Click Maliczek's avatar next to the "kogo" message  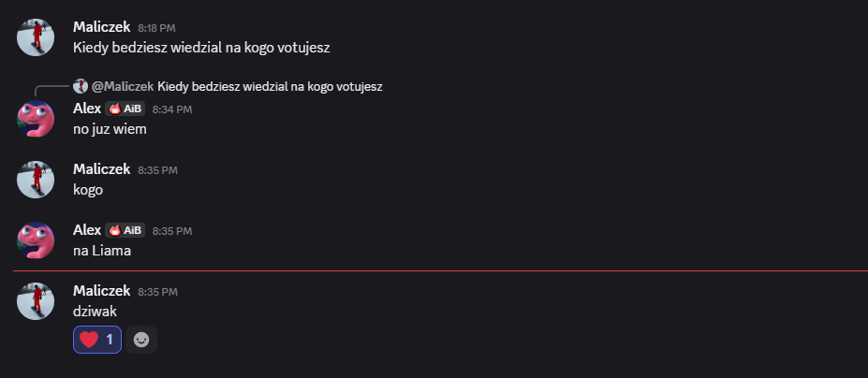(x=36, y=179)
